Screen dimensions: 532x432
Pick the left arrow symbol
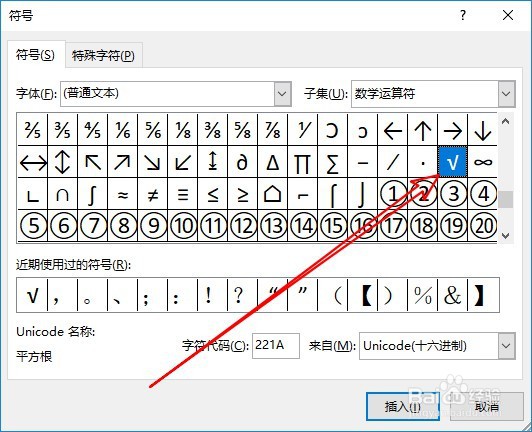(x=393, y=130)
